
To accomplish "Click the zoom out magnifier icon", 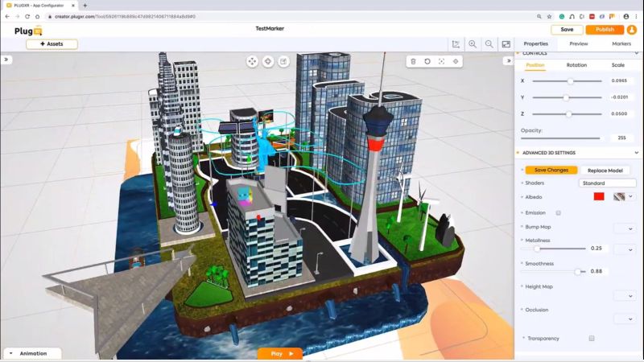I will pos(489,44).
